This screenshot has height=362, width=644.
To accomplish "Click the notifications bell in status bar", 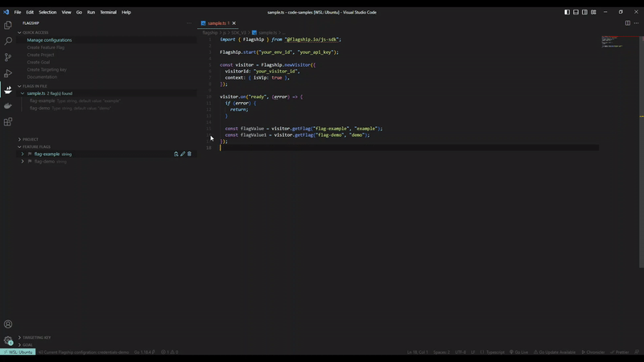I will 637,352.
